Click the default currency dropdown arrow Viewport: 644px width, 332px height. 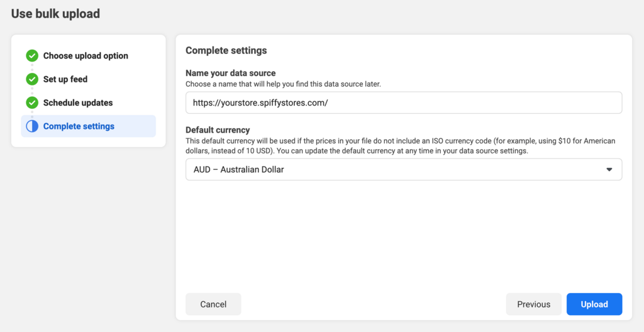[x=609, y=170]
